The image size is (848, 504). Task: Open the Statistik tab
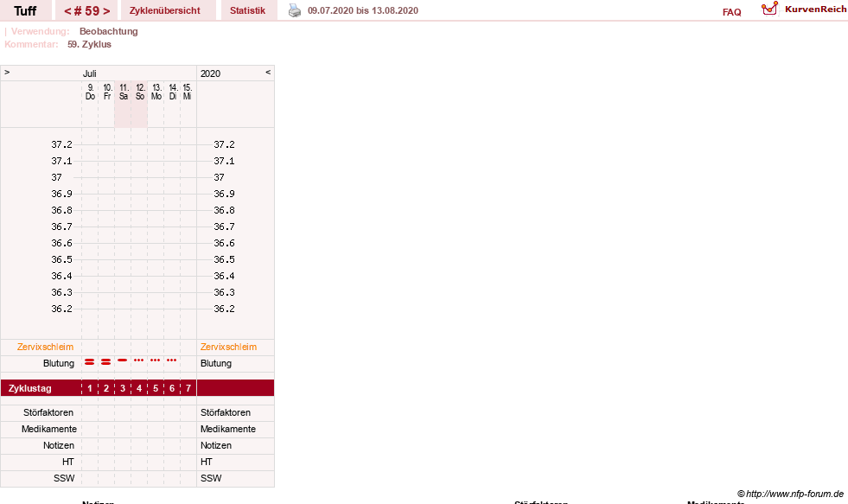tap(248, 10)
